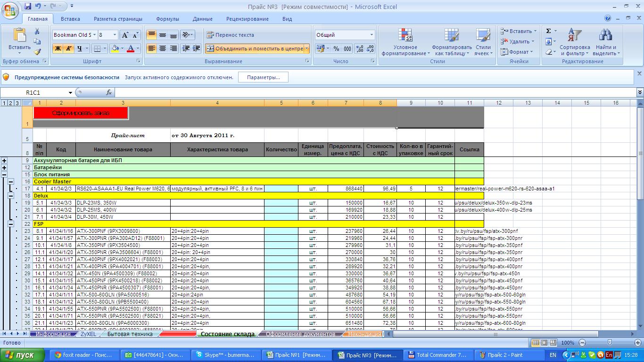This screenshot has height=362, width=644.
Task: Undo the last action in the quick access toolbar
Action: tap(38, 6)
